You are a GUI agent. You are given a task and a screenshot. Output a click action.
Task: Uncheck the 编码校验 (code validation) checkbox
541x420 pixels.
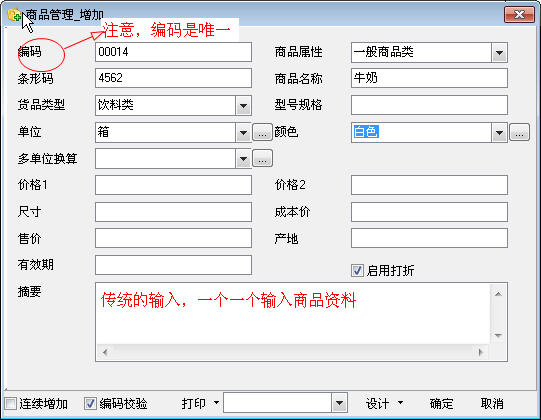(90, 403)
